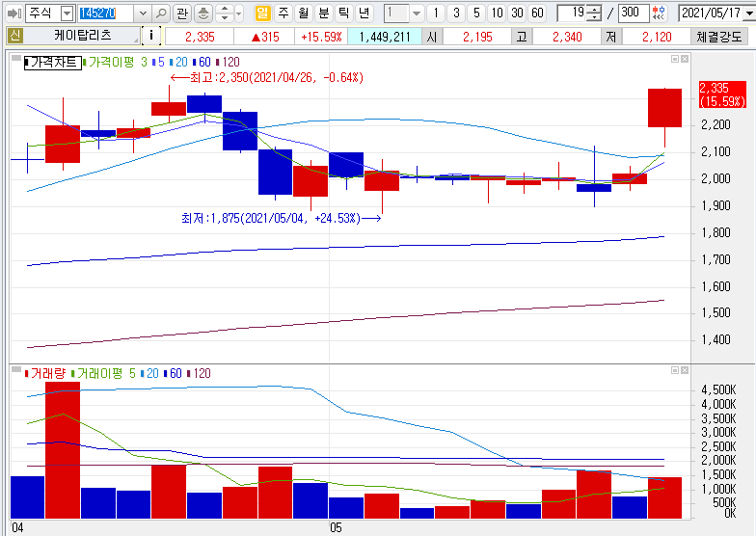Click the 체결강도 button

pyautogui.click(x=718, y=37)
